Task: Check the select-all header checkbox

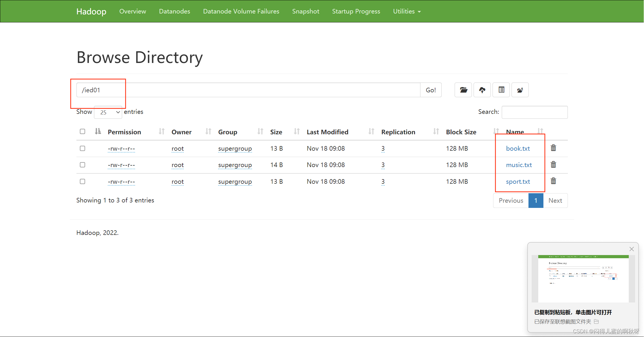Action: [82, 131]
